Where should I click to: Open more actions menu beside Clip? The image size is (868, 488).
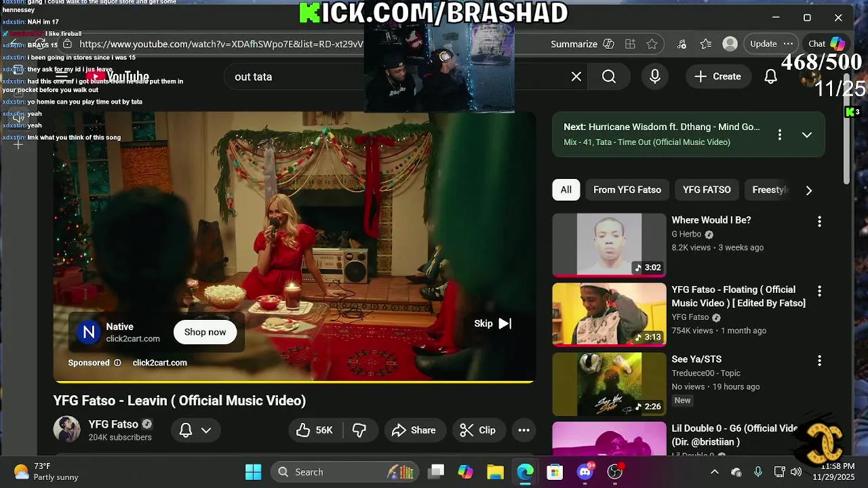pyautogui.click(x=524, y=430)
